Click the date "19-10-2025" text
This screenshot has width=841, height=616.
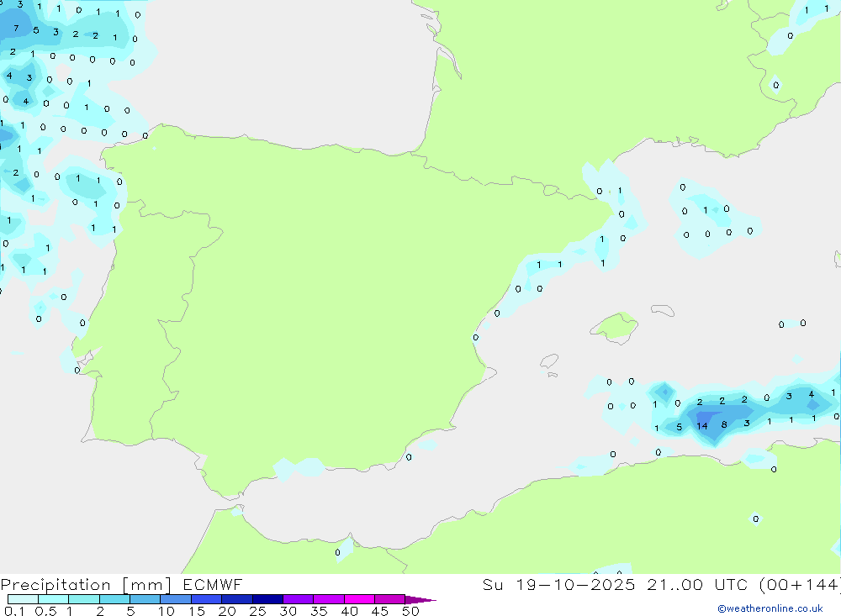click(x=575, y=584)
